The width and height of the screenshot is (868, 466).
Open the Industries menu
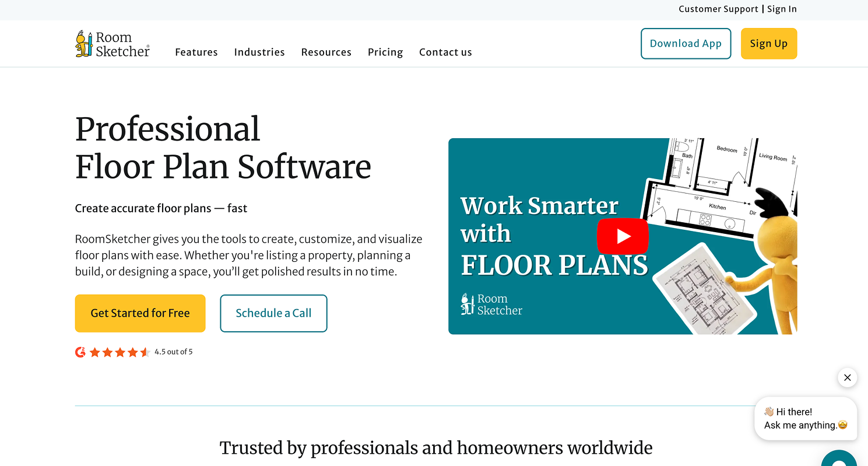pyautogui.click(x=259, y=52)
